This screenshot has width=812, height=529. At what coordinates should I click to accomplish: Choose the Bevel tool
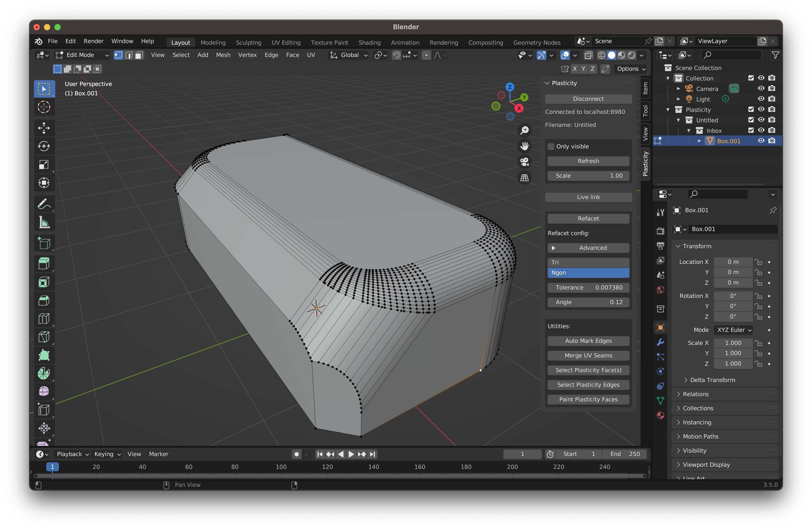(44, 300)
